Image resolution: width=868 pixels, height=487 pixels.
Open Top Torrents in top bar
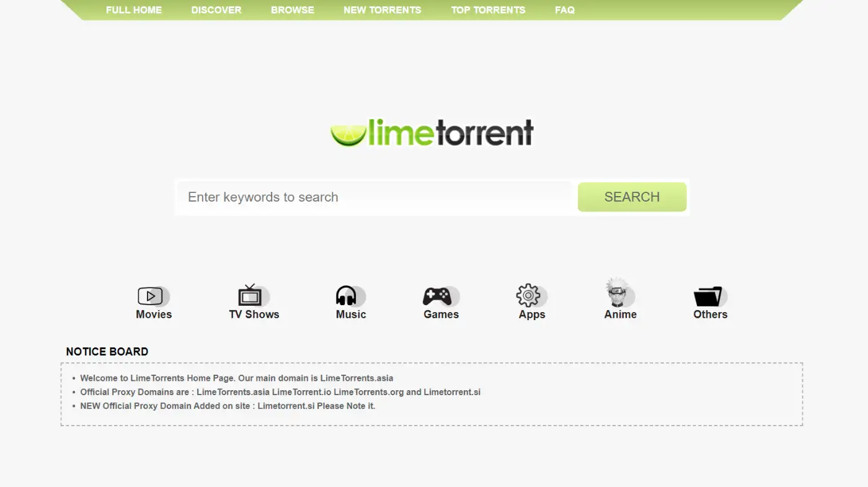point(488,10)
